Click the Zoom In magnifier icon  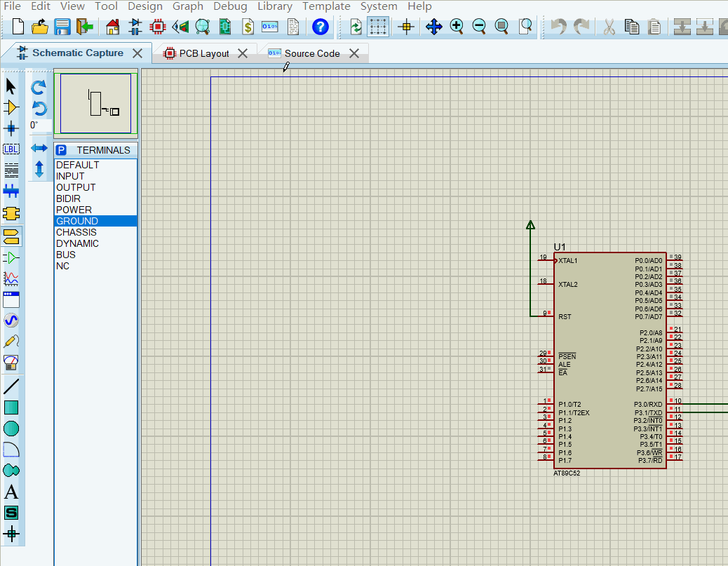click(457, 27)
